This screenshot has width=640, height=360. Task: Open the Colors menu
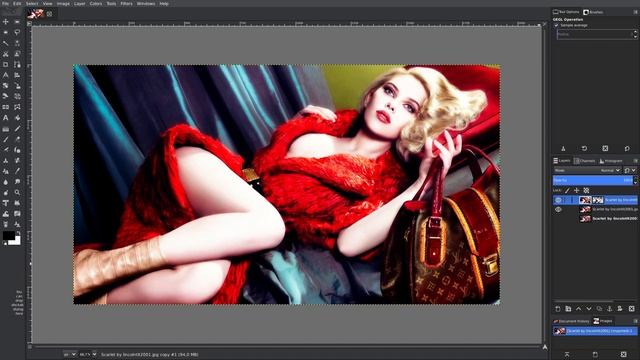pos(96,4)
